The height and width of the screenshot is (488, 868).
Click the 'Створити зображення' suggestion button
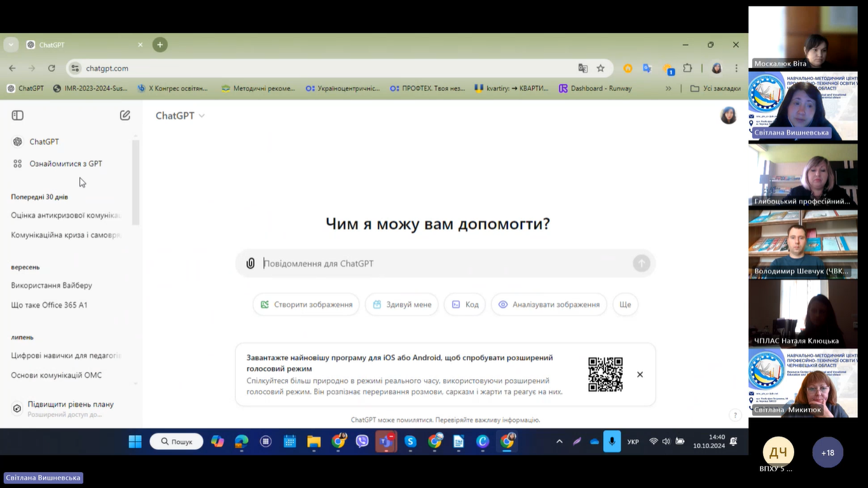click(x=306, y=305)
